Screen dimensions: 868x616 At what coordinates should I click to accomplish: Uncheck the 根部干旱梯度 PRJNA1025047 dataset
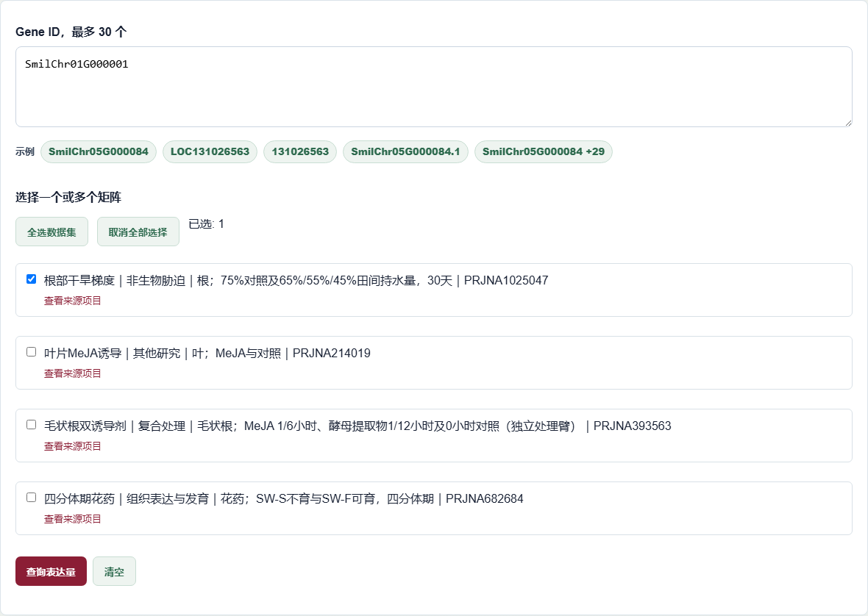32,279
